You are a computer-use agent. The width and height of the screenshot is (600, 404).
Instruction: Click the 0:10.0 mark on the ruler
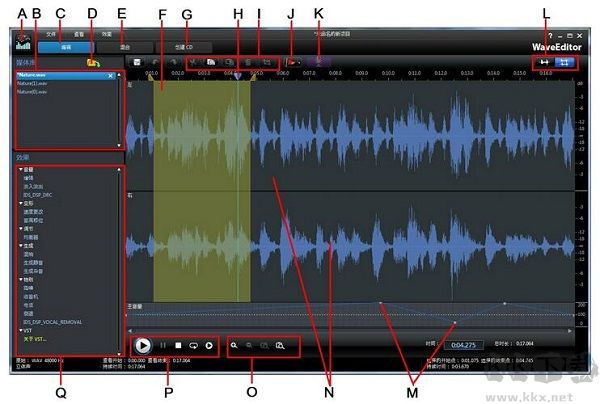(388, 73)
